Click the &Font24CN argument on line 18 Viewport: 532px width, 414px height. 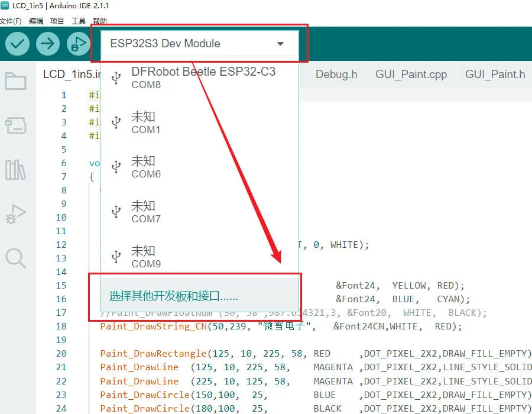359,326
